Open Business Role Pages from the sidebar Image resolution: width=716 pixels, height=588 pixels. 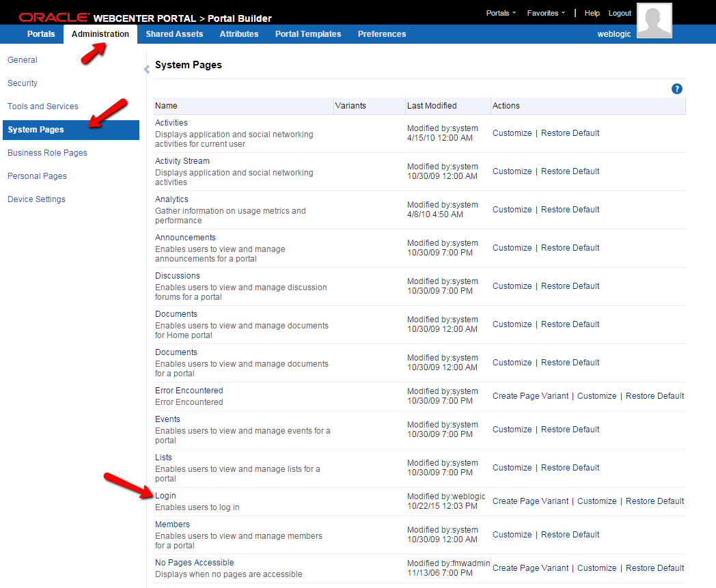47,152
